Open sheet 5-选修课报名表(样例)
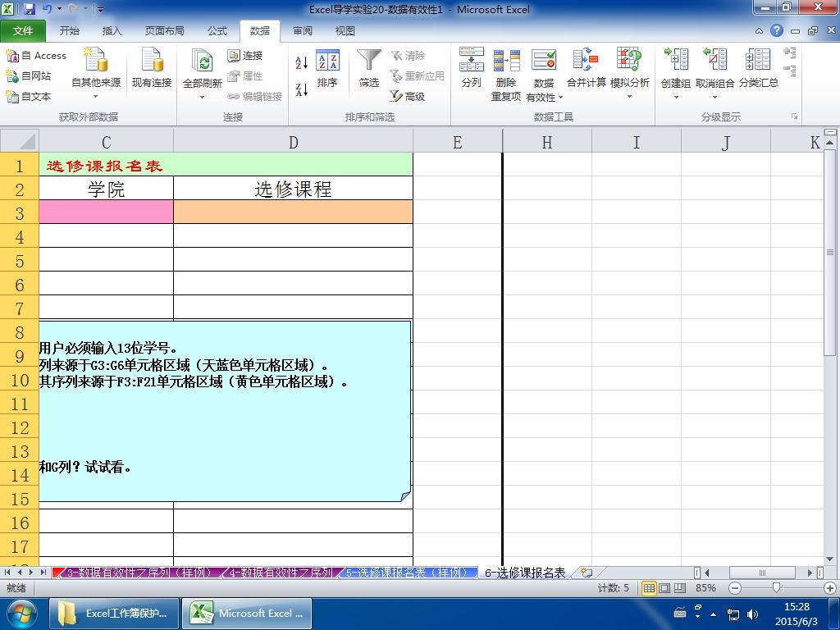This screenshot has width=840, height=630. pos(407,573)
